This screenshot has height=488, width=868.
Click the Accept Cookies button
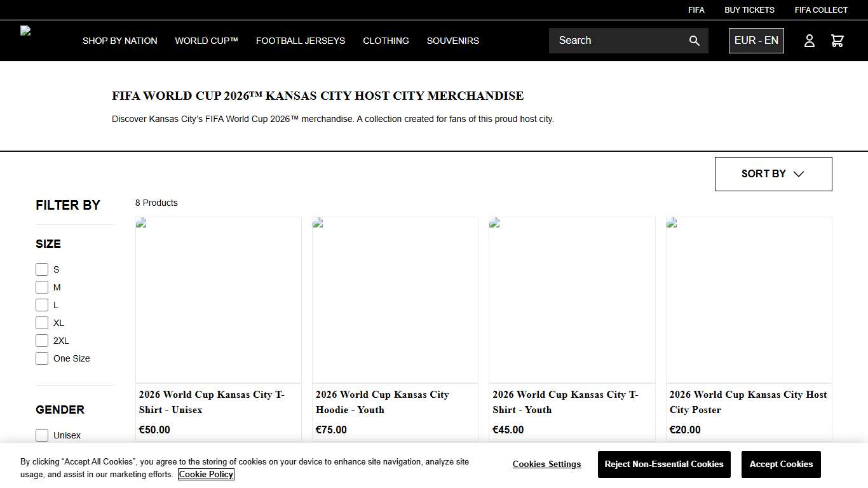(x=781, y=464)
